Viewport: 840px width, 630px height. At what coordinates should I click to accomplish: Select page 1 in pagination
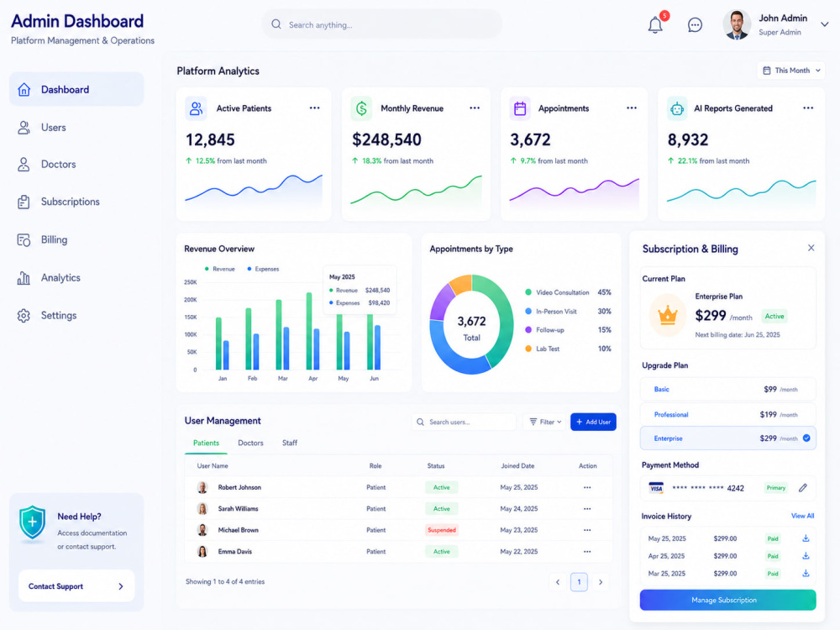579,582
